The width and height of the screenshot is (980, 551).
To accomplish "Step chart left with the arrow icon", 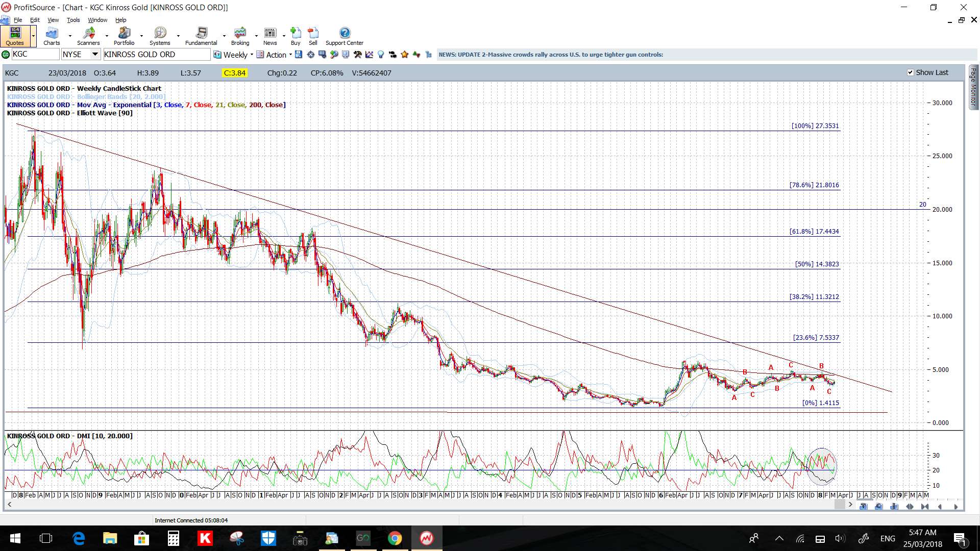I will tap(940, 507).
